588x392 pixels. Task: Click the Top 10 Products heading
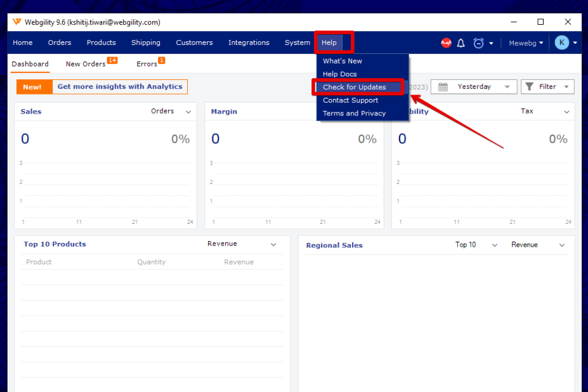tap(55, 244)
